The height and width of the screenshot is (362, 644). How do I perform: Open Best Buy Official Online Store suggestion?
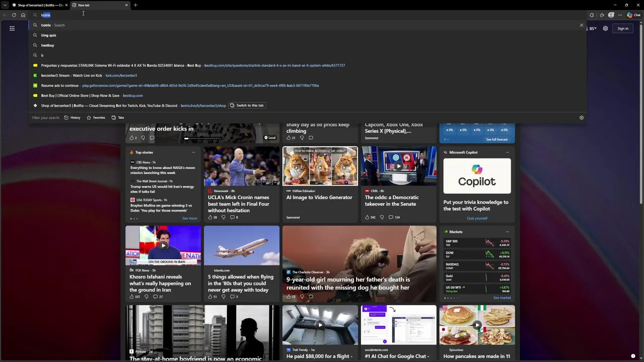pos(307,96)
